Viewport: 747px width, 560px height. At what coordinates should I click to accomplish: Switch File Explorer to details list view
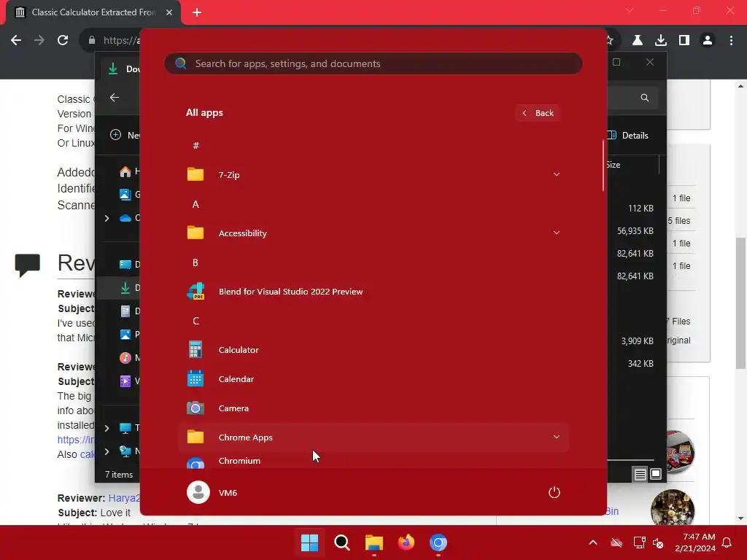tap(640, 474)
